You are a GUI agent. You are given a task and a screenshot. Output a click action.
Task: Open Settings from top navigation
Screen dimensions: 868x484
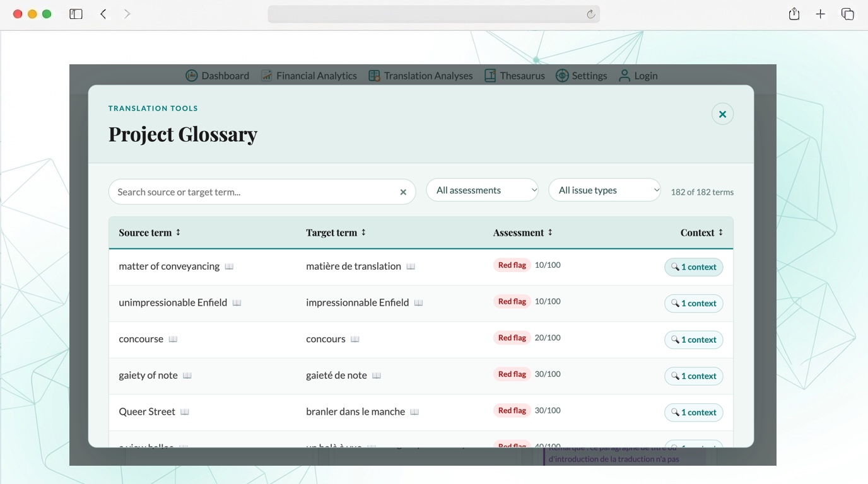click(581, 76)
